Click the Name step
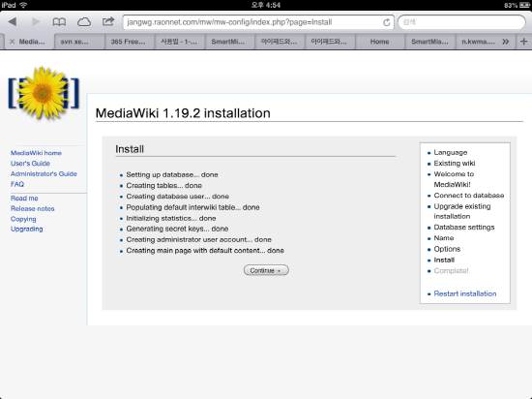The image size is (532, 399). pyautogui.click(x=444, y=238)
